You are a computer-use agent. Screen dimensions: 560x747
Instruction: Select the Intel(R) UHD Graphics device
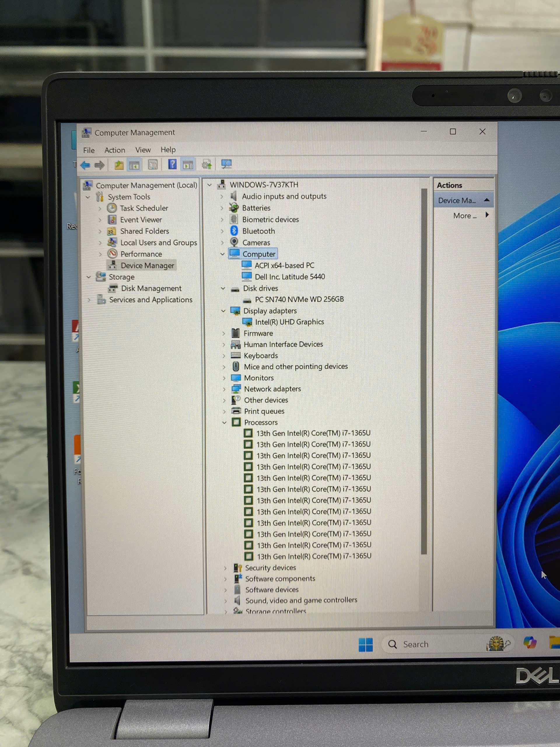coord(289,322)
